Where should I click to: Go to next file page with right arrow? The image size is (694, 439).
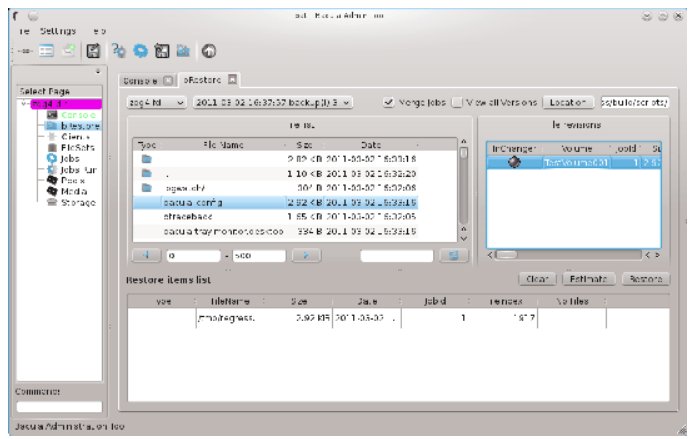tap(309, 256)
